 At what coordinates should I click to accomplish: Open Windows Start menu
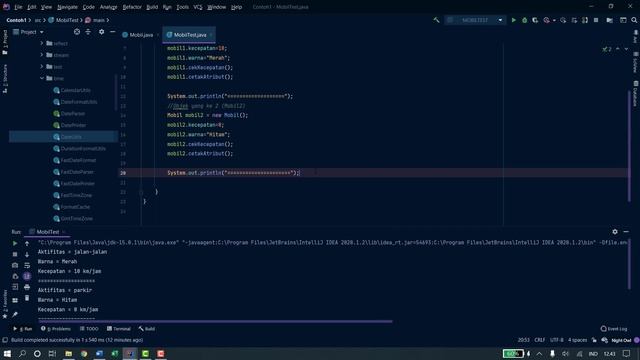click(x=7, y=353)
